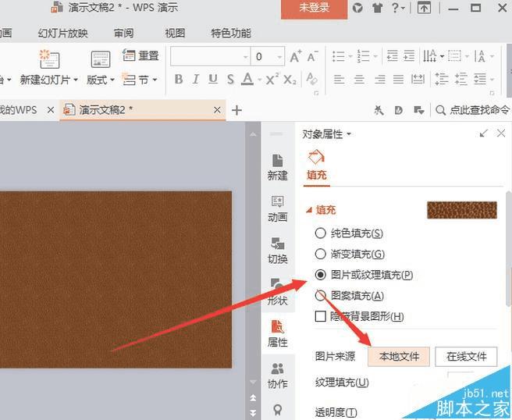Clear text formatting eraser icon
512x420 pixels.
tap(312, 79)
